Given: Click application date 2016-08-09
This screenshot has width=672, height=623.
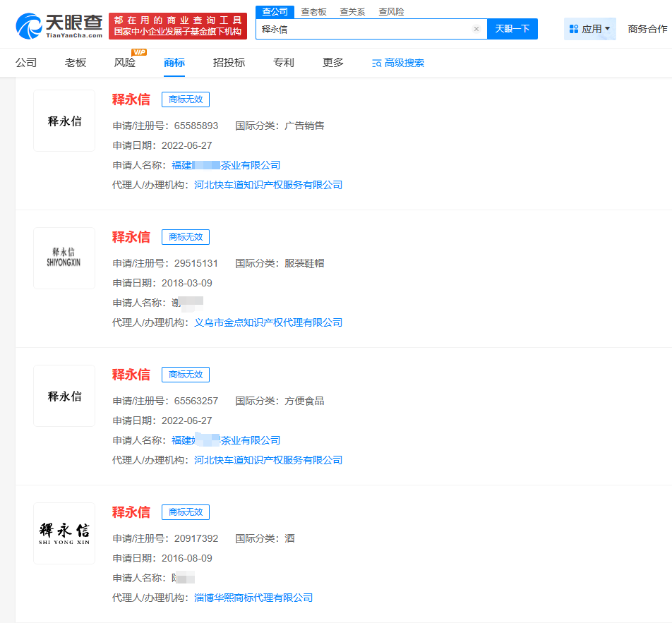Looking at the screenshot, I should [x=187, y=558].
